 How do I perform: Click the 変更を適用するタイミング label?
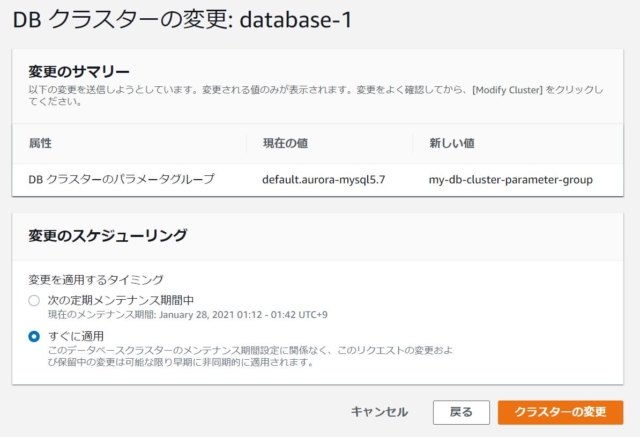tap(96, 280)
